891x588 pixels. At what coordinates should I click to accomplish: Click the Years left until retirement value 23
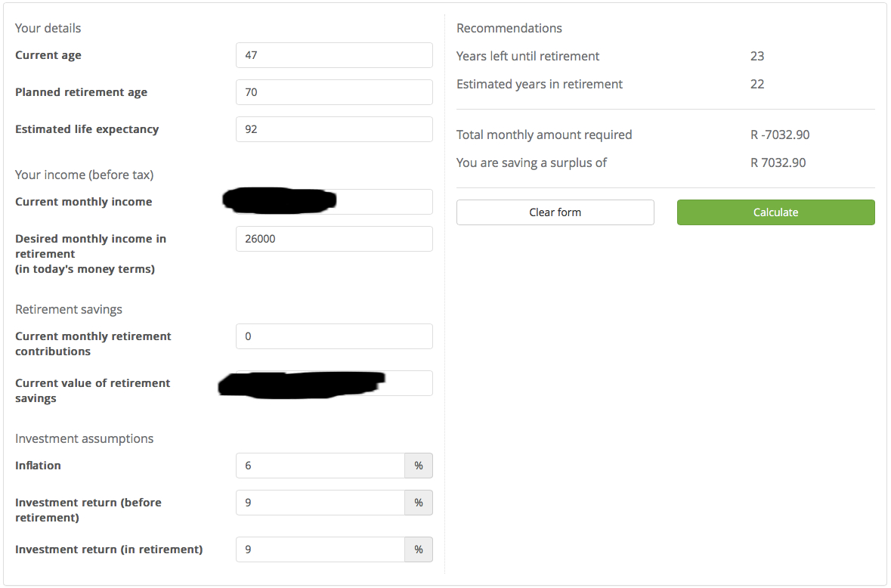757,56
